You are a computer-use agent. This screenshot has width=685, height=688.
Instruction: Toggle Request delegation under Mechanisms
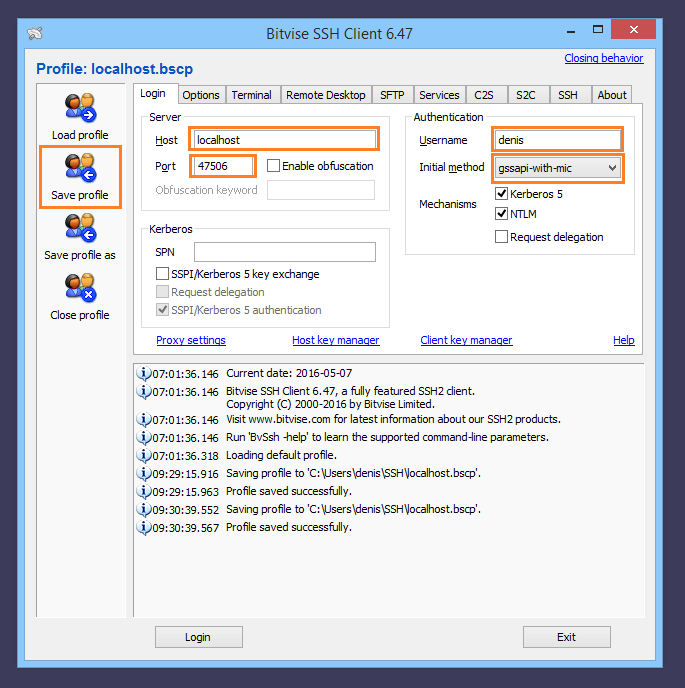(x=501, y=237)
